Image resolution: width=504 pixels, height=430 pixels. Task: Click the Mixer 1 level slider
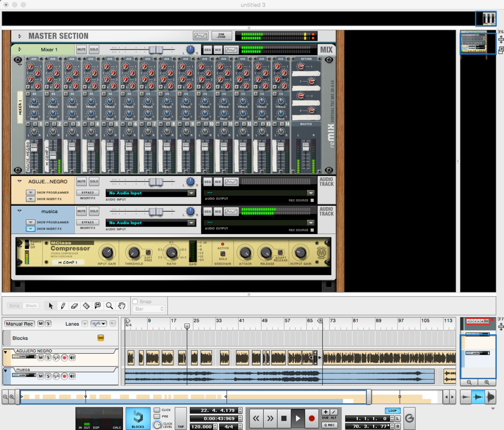156,50
